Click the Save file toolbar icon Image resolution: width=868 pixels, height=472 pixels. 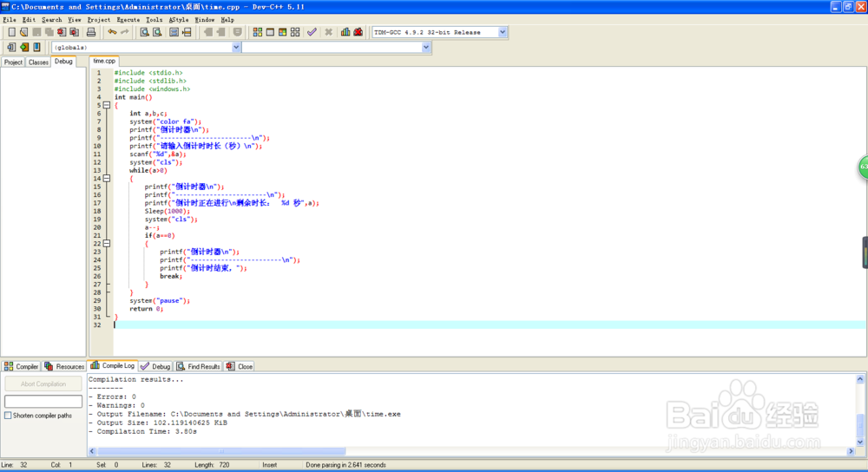coord(36,32)
